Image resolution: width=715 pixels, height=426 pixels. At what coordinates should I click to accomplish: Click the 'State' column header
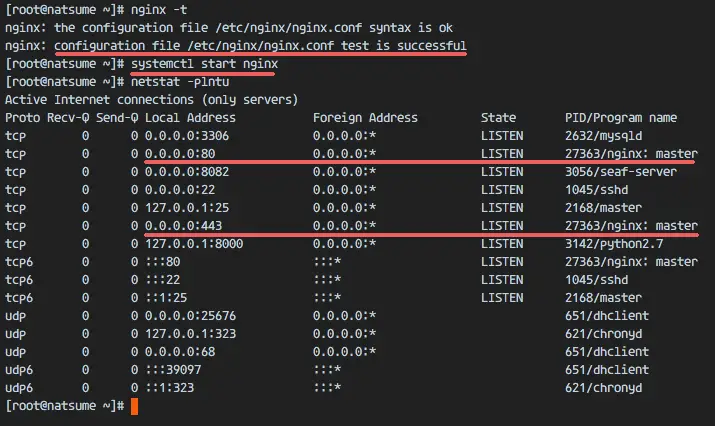[498, 118]
